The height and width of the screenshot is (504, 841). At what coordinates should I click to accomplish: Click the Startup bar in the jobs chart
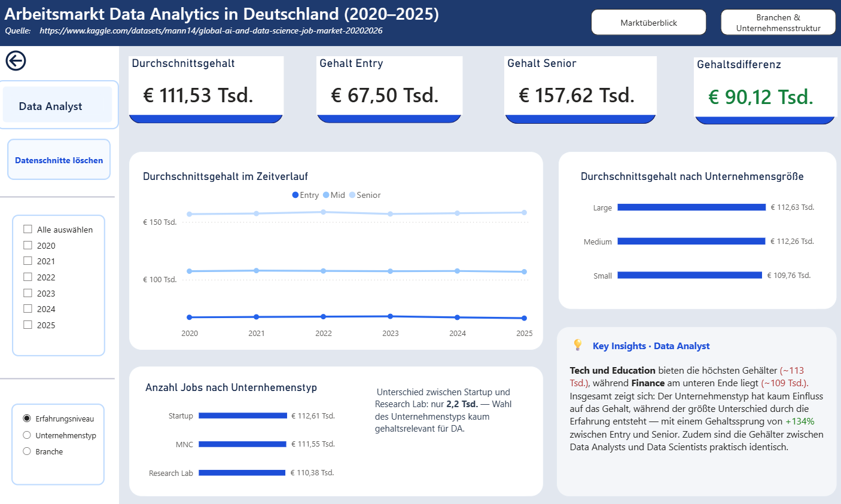click(x=242, y=416)
